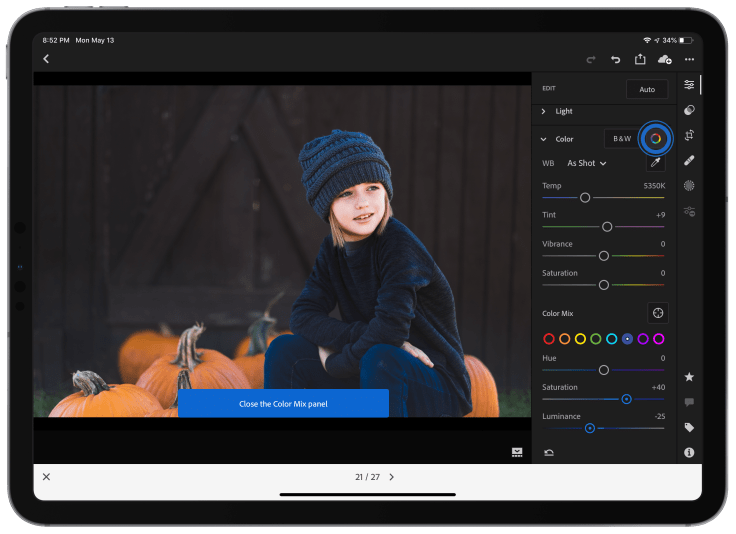Select the orange color mix circle

pos(565,339)
